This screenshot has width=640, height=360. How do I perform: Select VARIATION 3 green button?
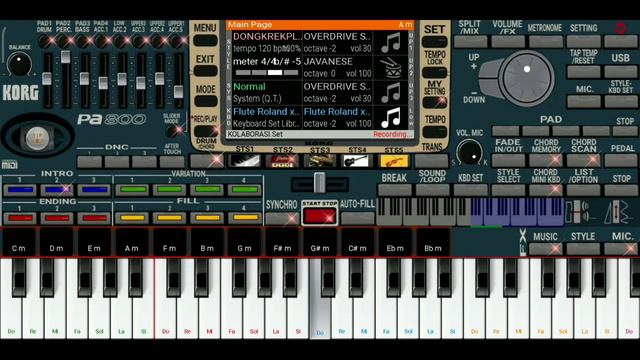tap(207, 189)
